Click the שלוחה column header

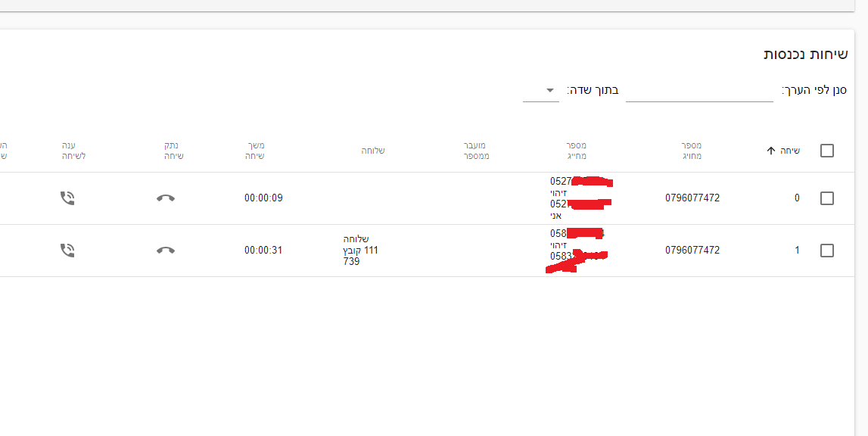373,151
